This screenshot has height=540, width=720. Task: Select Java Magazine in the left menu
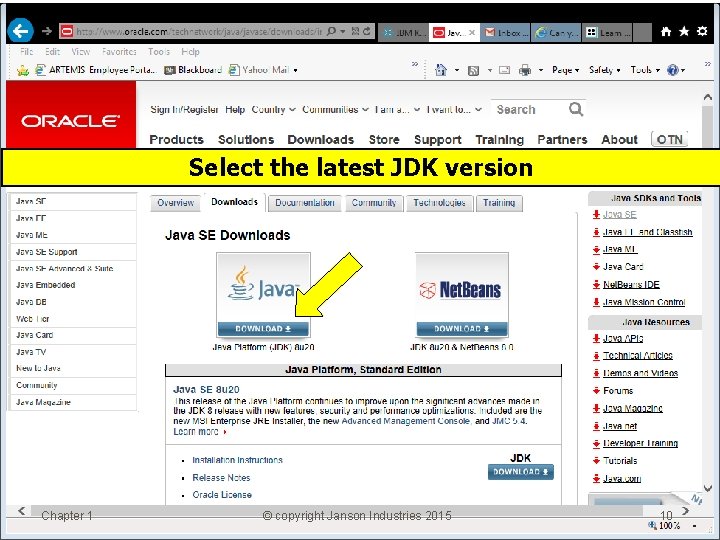point(73,402)
